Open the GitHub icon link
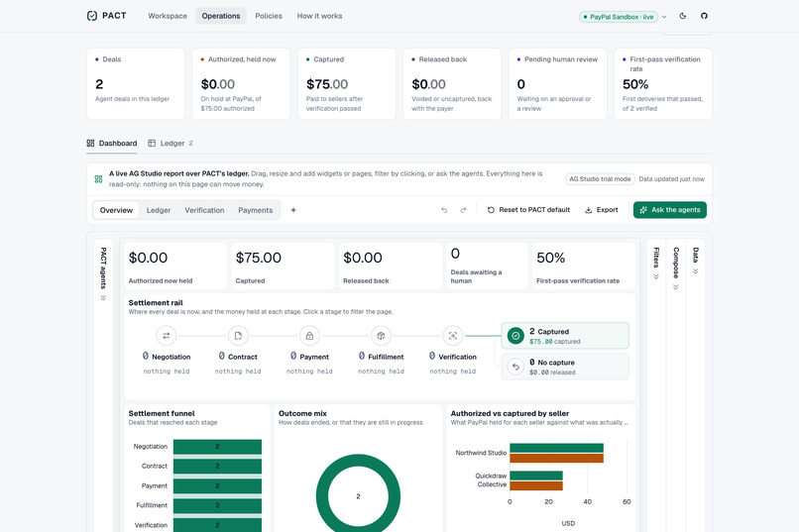Viewport: 799px width, 532px height. click(704, 16)
